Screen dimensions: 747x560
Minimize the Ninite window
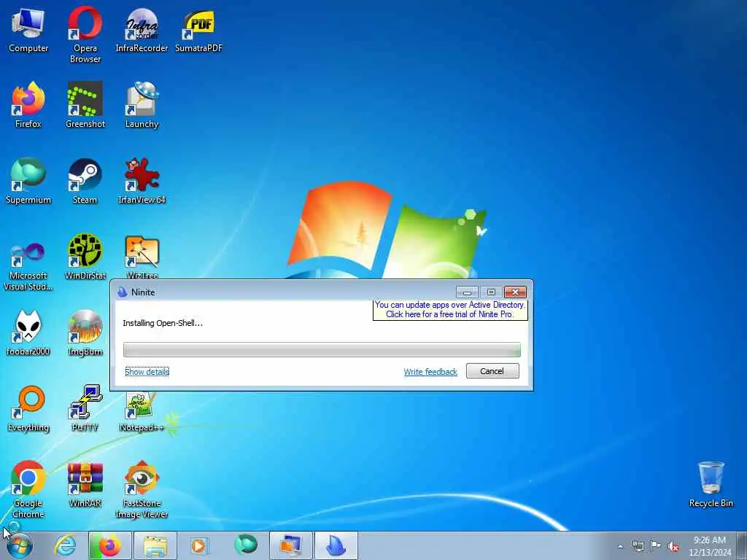coord(467,292)
